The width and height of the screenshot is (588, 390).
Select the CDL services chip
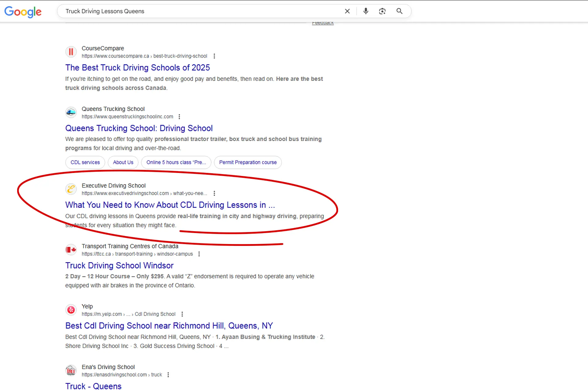pyautogui.click(x=85, y=162)
